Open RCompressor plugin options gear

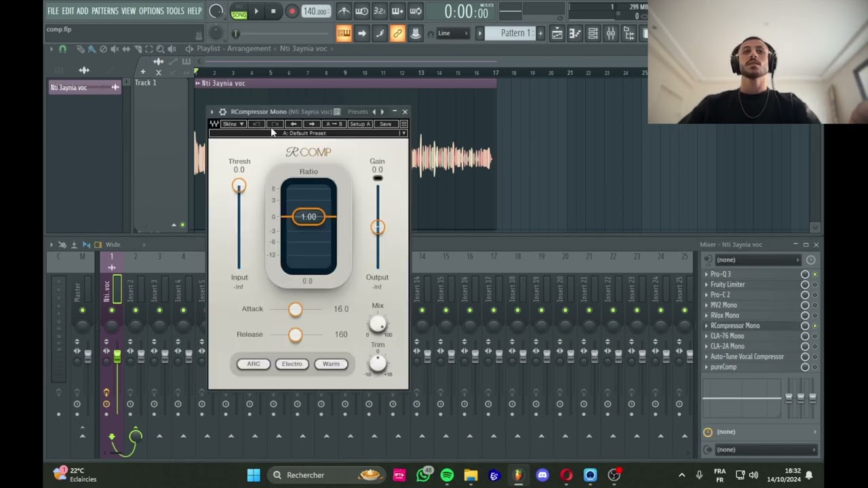tap(222, 112)
